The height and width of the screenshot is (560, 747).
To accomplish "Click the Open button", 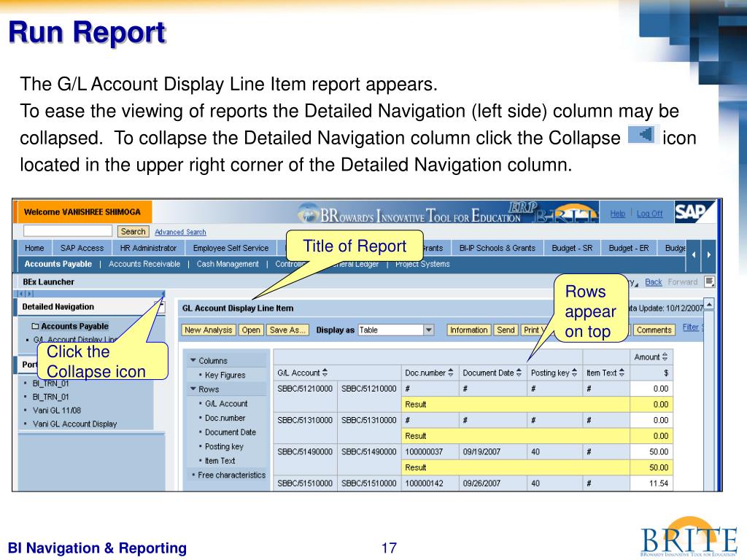I will [251, 330].
